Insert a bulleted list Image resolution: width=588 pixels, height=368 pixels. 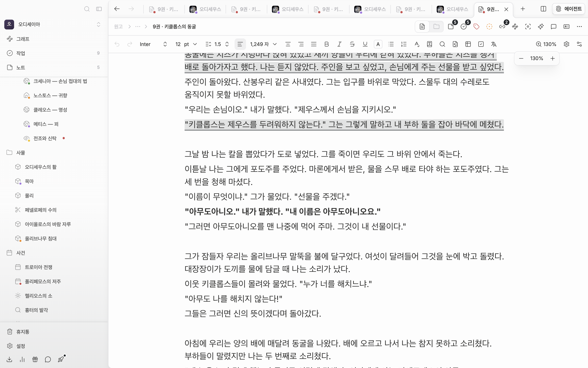click(391, 44)
